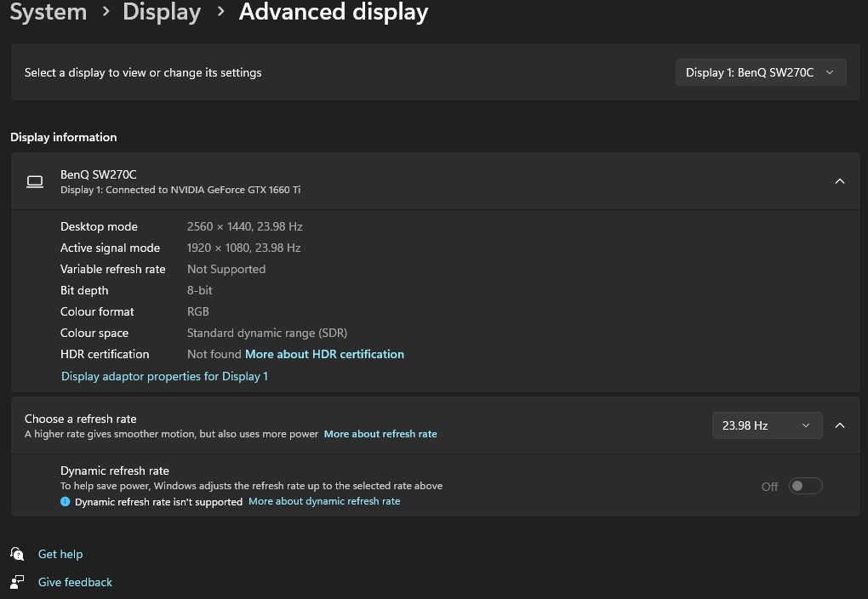Screen dimensions: 868x599
Task: Click the Bit depth 8-bit value
Action: click(x=200, y=290)
